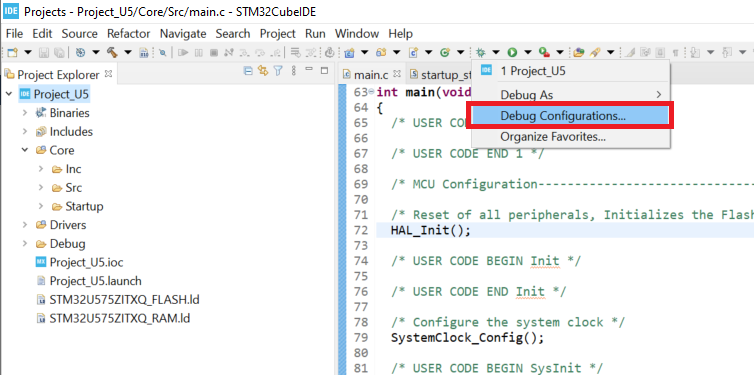Select 1 Project_U5 in debug dropdown
The height and width of the screenshot is (375, 754).
point(570,71)
